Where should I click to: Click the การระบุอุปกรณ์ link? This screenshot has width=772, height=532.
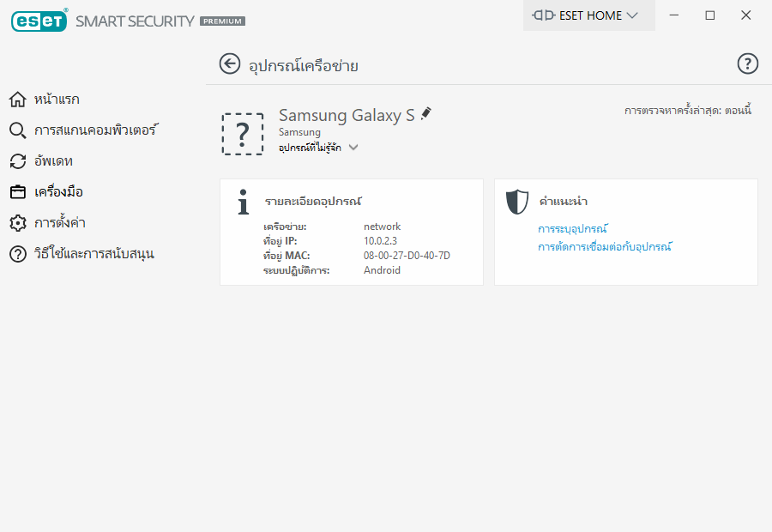coord(573,229)
